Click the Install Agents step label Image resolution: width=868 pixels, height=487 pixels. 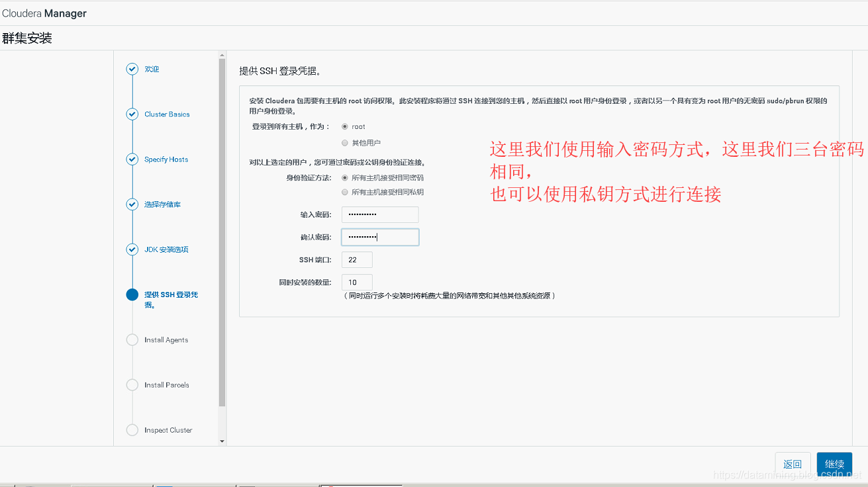tap(166, 340)
